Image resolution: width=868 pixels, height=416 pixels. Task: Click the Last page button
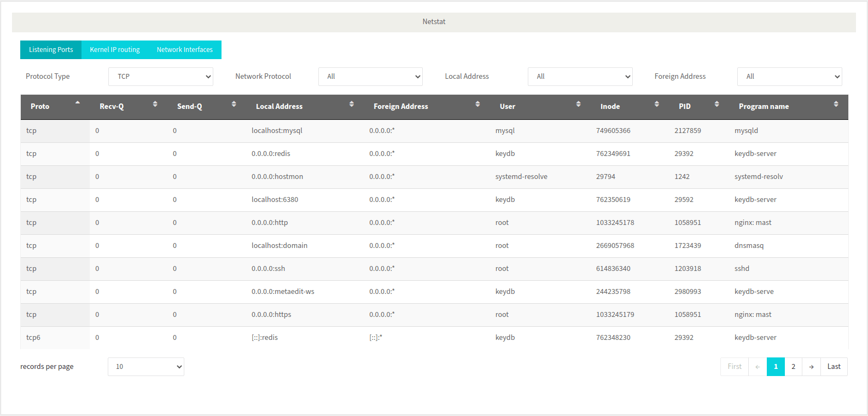point(834,367)
